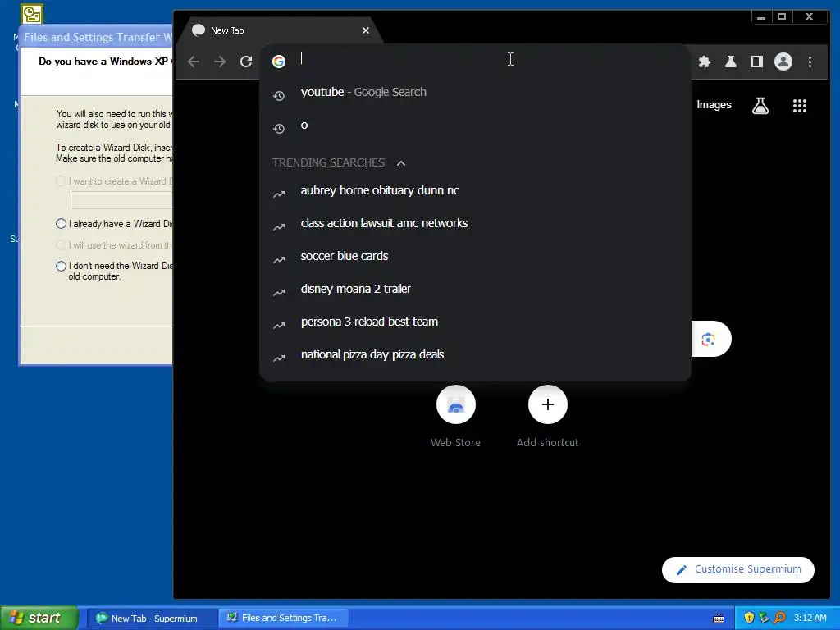Select 'I don't need the Wizard Disk' radio
This screenshot has height=630, width=840.
pyautogui.click(x=61, y=266)
